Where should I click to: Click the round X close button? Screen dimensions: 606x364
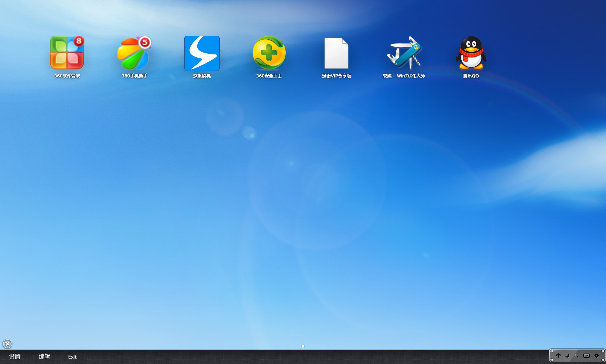pyautogui.click(x=7, y=344)
